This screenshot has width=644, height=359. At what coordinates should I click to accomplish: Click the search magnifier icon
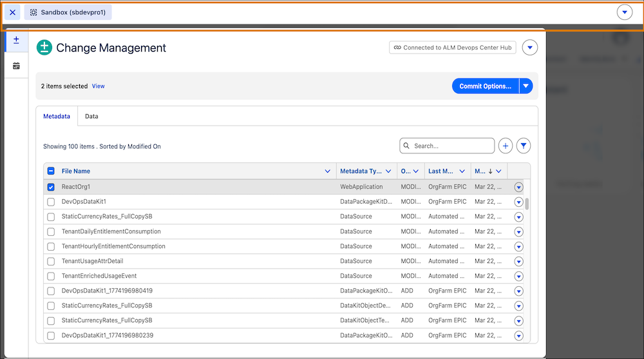click(406, 146)
